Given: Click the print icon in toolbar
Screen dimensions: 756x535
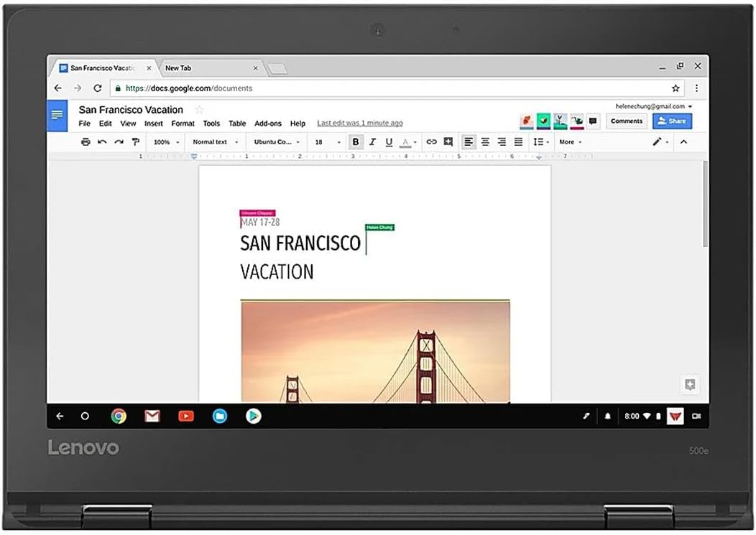Looking at the screenshot, I should (86, 142).
